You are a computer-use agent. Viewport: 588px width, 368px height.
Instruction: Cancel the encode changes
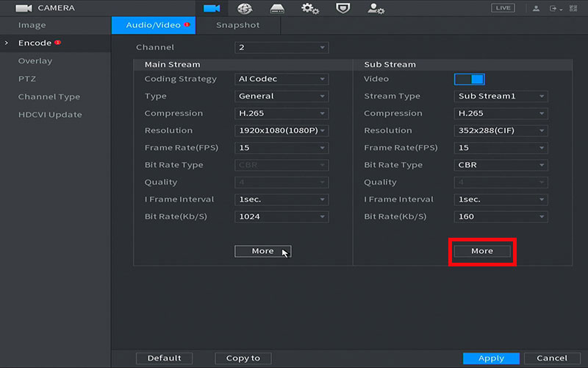point(552,358)
